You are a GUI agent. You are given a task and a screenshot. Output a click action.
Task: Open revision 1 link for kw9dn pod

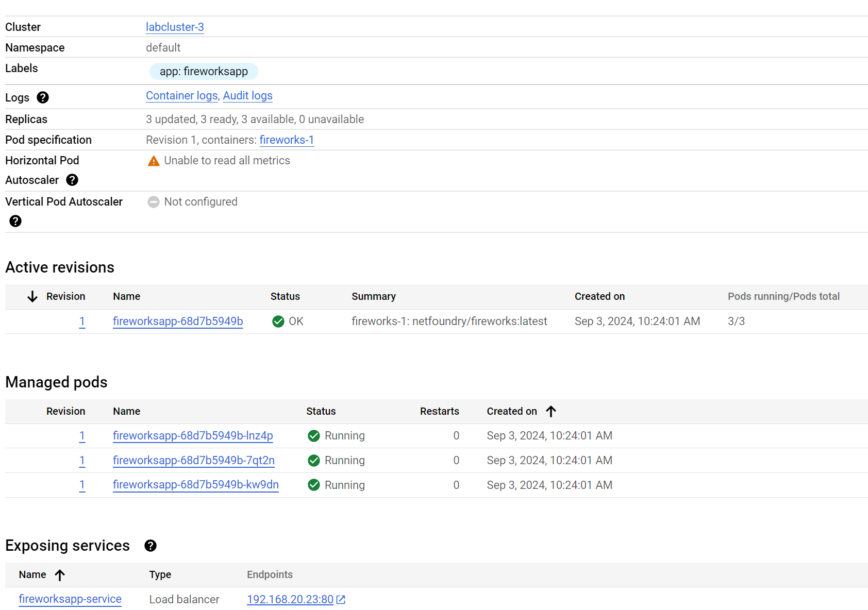pos(82,485)
